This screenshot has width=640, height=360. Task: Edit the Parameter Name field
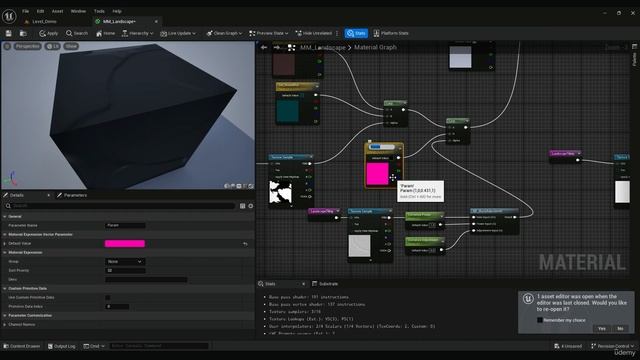(x=125, y=225)
